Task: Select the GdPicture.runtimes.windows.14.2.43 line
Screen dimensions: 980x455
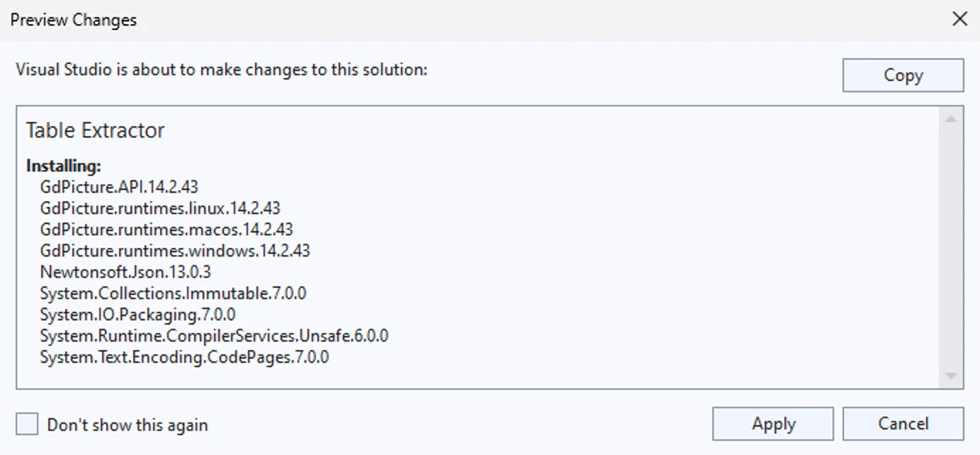Action: [x=175, y=251]
